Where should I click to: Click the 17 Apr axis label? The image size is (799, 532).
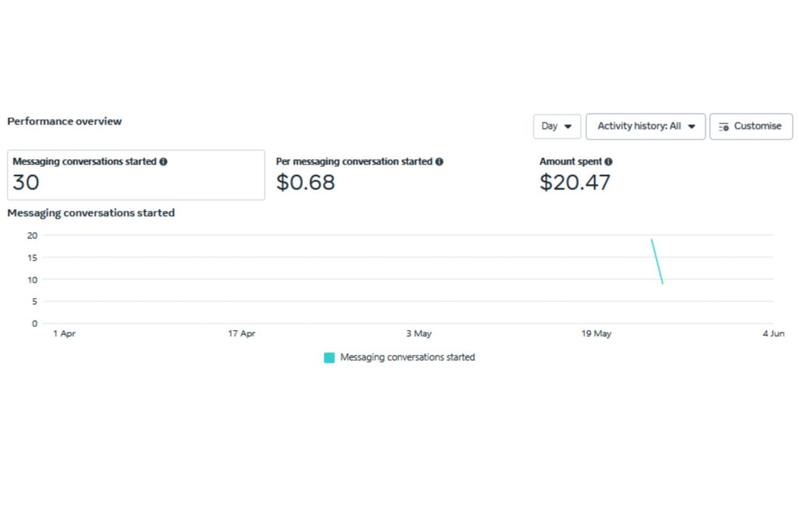(242, 334)
